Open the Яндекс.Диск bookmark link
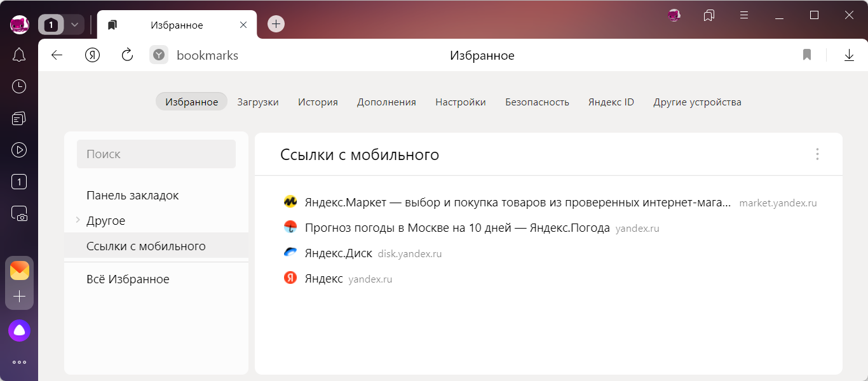 point(339,253)
